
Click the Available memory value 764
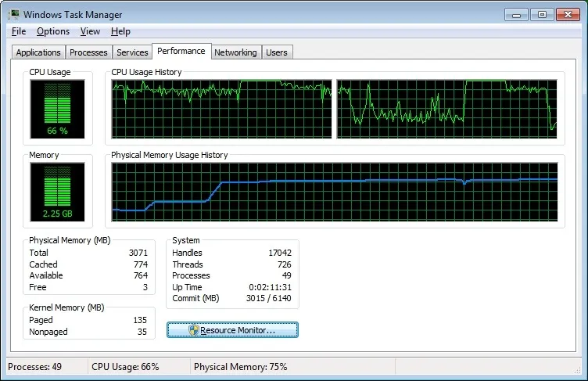(141, 275)
